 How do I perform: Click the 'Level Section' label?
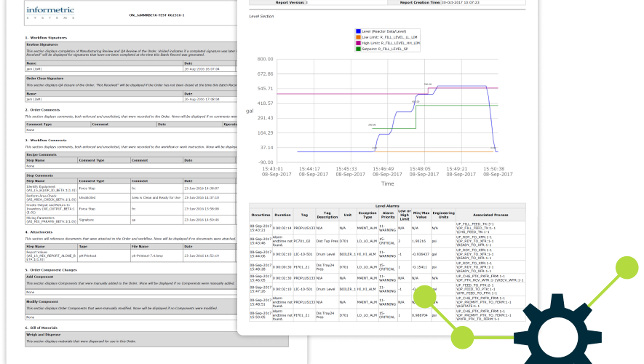pyautogui.click(x=261, y=16)
